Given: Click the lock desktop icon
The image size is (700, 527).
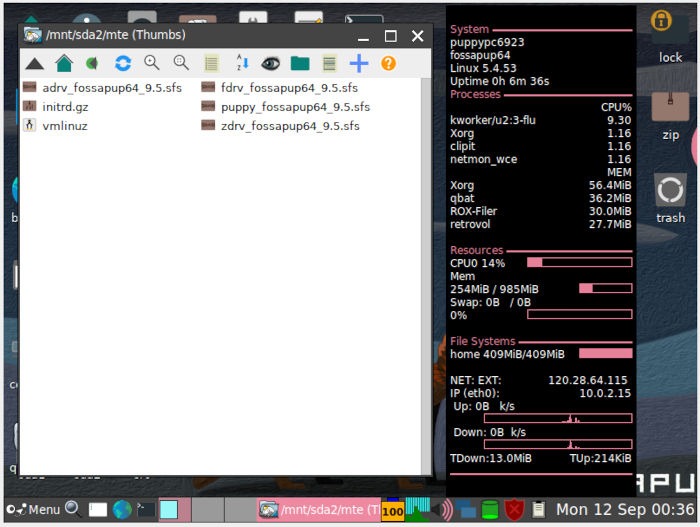Looking at the screenshot, I should click(670, 38).
